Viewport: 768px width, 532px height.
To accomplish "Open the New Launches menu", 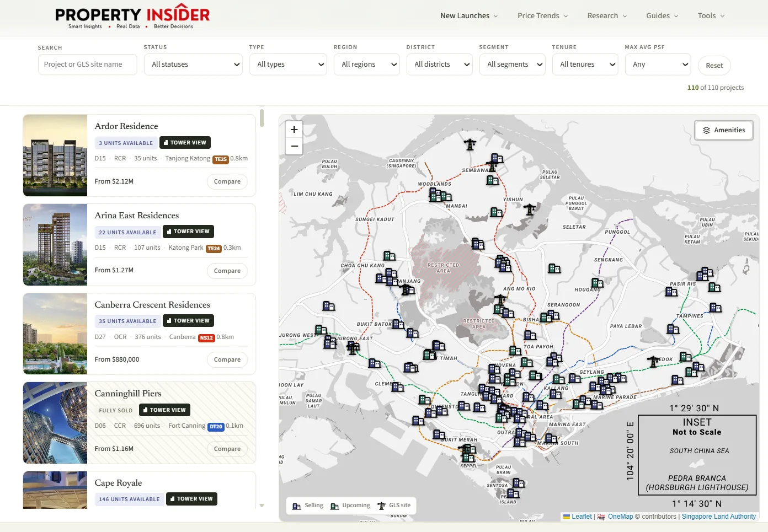I will [x=469, y=16].
